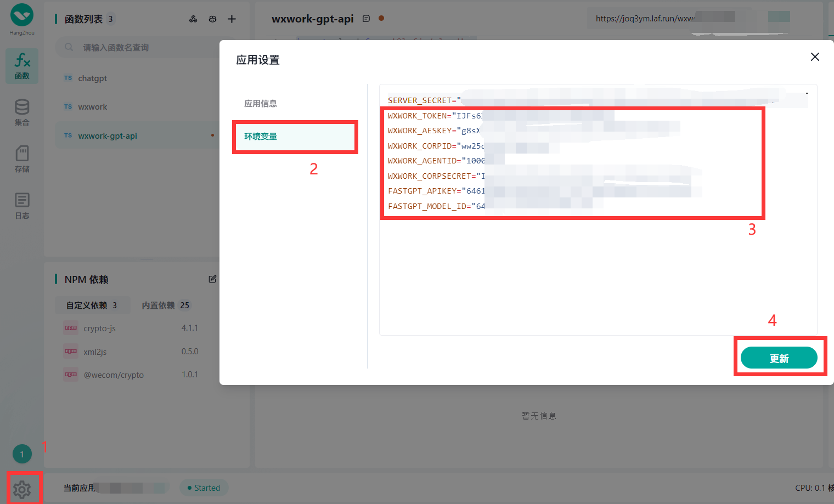Click the copilot face icon in 函数列表 header
The height and width of the screenshot is (504, 834).
click(x=212, y=19)
